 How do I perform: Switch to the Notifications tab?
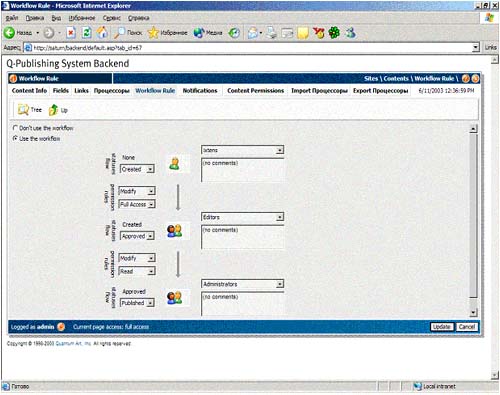tap(200, 90)
